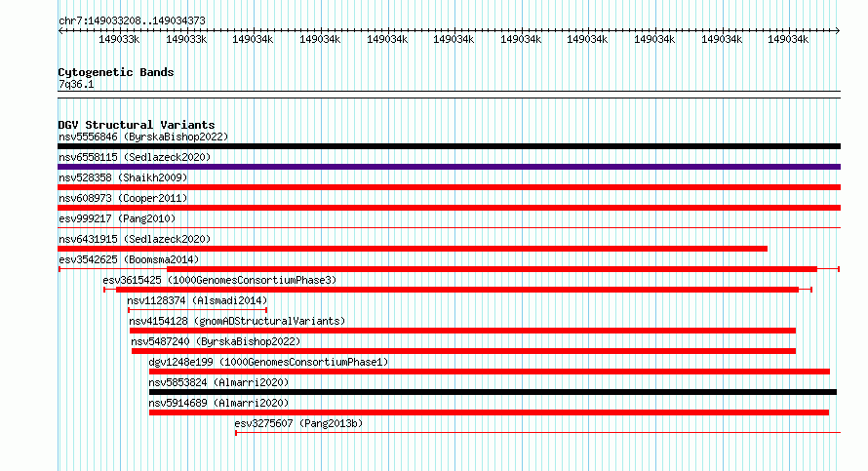
Task: Click the purple bar of nsv6558115
Action: coord(449,167)
